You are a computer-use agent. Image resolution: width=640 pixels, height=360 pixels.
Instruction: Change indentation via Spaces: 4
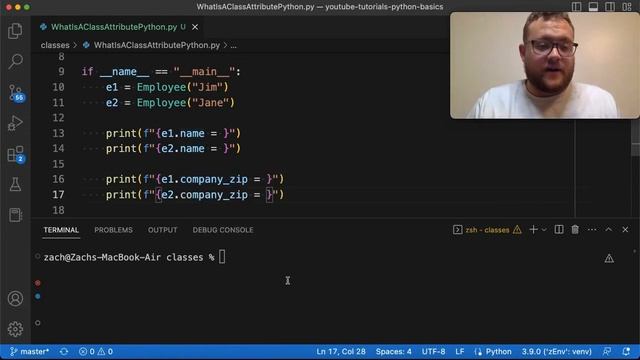pyautogui.click(x=393, y=351)
